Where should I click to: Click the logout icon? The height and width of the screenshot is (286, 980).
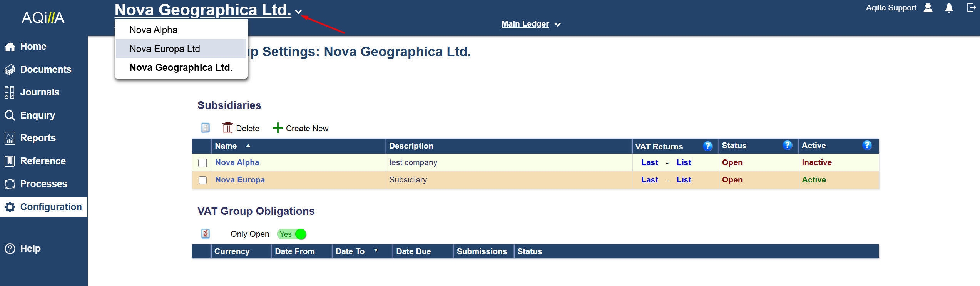pos(971,8)
